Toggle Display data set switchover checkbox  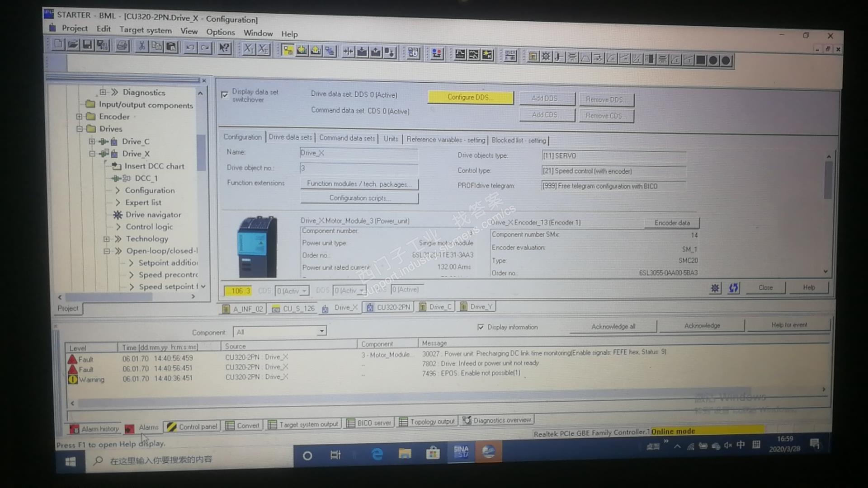pyautogui.click(x=225, y=95)
